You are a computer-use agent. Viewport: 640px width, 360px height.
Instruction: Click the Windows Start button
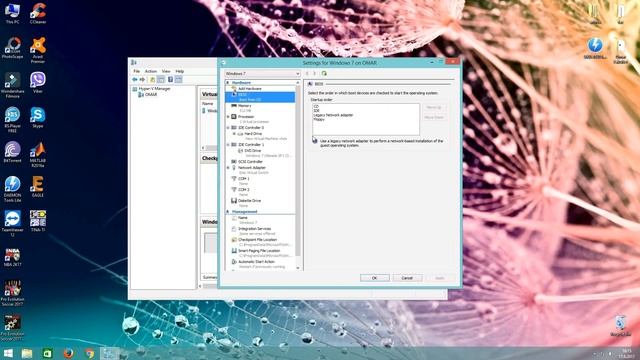pos(8,353)
